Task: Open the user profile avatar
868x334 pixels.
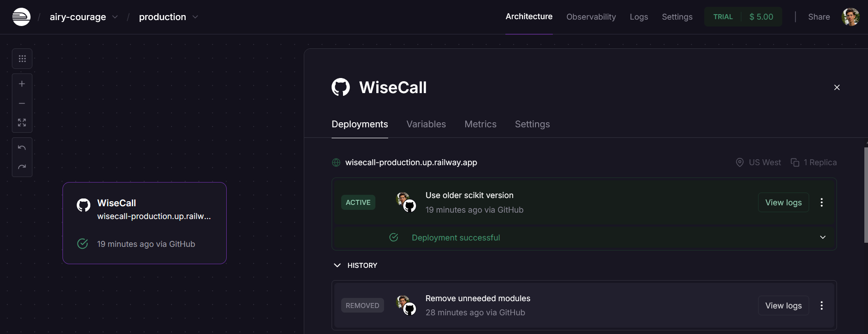Action: pos(851,17)
